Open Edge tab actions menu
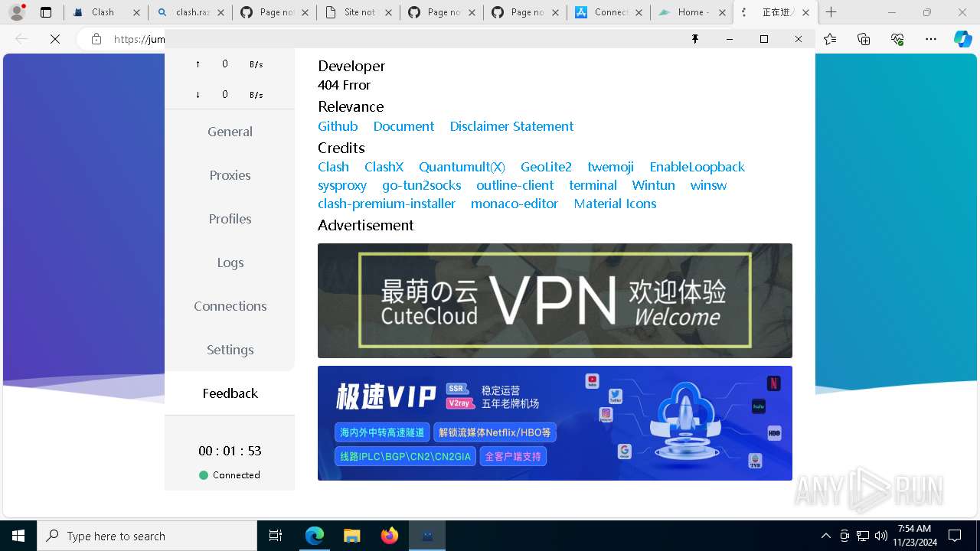The width and height of the screenshot is (980, 551). (46, 12)
